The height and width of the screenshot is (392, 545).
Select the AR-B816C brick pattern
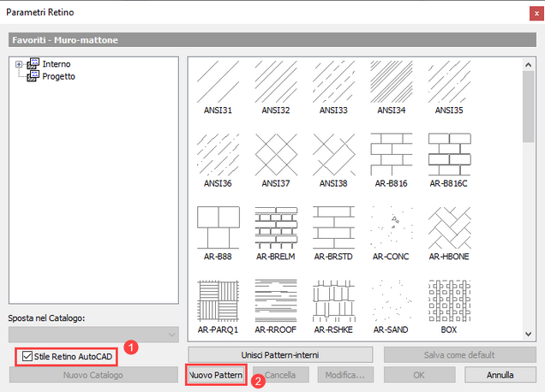[x=449, y=161]
